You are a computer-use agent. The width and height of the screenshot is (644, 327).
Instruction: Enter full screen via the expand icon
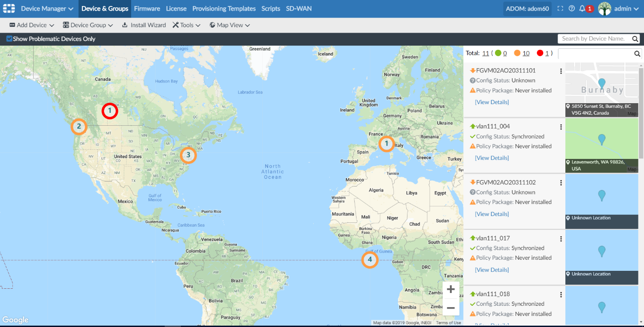point(560,8)
